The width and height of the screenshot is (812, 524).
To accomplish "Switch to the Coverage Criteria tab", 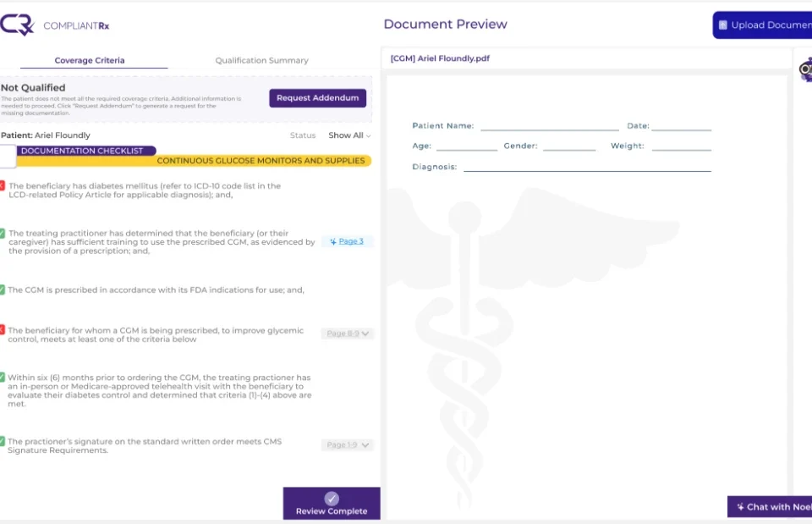I will [90, 60].
